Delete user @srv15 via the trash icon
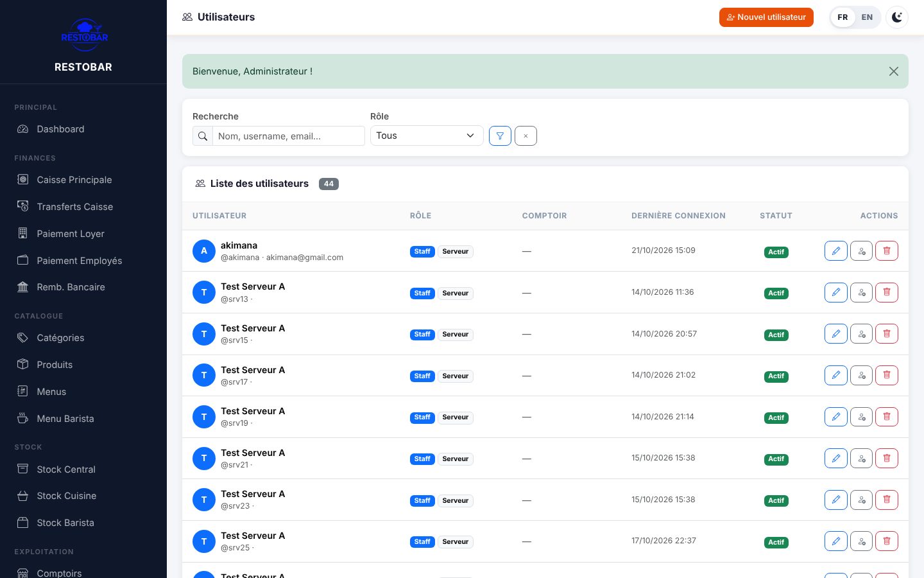The image size is (924, 578). coord(887,334)
